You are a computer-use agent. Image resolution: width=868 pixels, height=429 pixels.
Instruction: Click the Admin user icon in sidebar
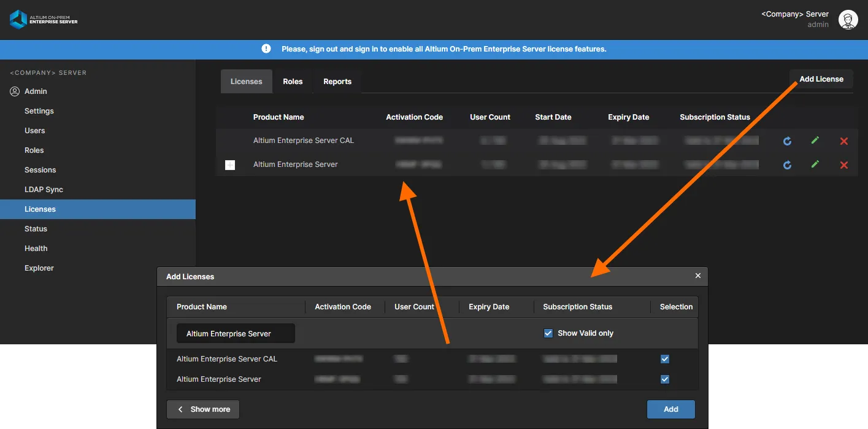click(x=15, y=91)
